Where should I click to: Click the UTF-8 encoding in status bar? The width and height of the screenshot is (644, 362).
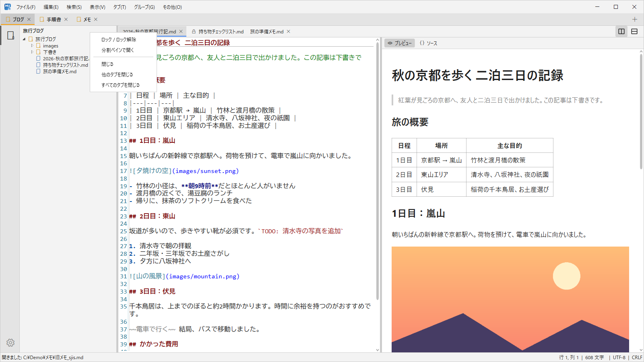tap(619, 357)
